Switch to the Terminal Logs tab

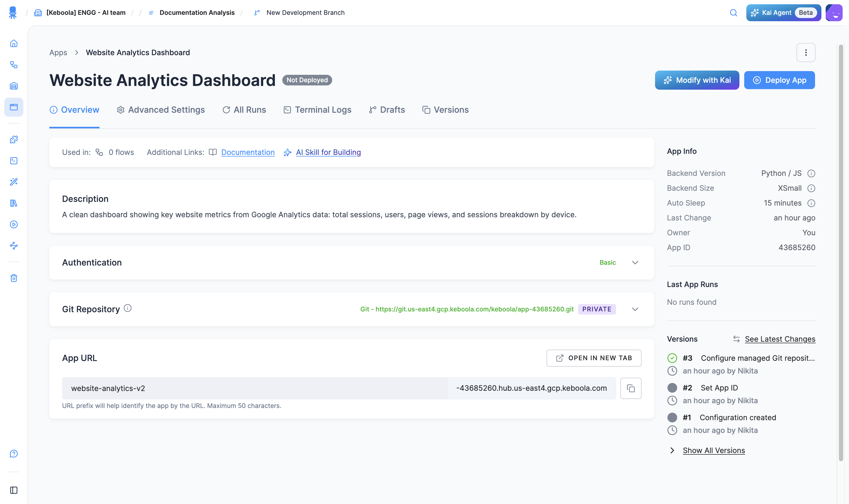click(x=317, y=110)
